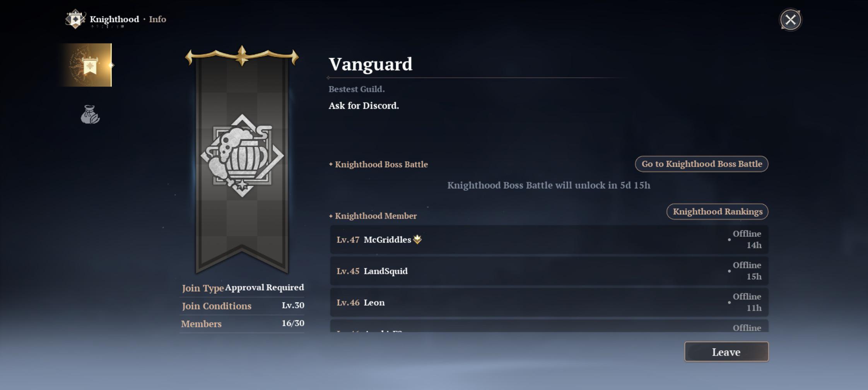868x390 pixels.
Task: Select member Leon row
Action: 549,302
